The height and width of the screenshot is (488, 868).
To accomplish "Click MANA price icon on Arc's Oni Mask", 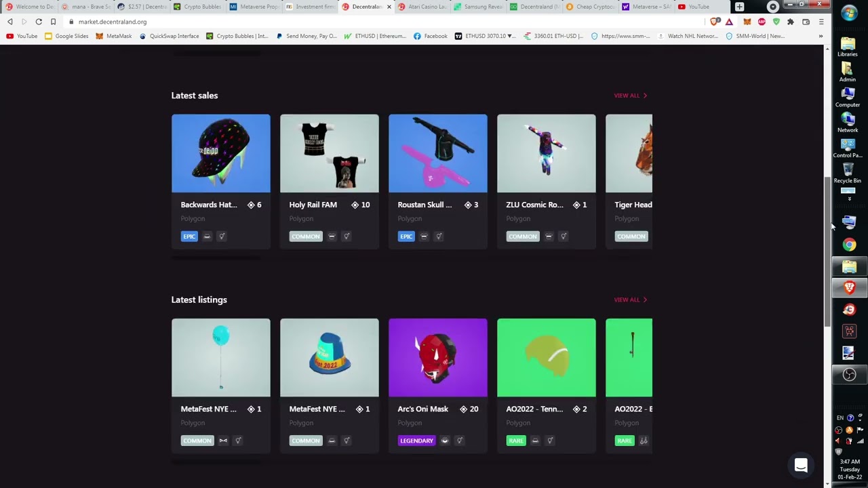I will coord(463,409).
